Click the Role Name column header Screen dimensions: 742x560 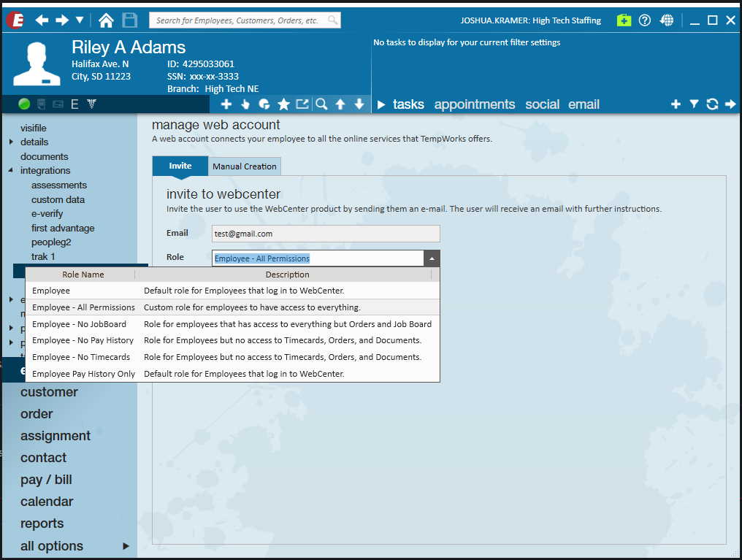pos(83,275)
